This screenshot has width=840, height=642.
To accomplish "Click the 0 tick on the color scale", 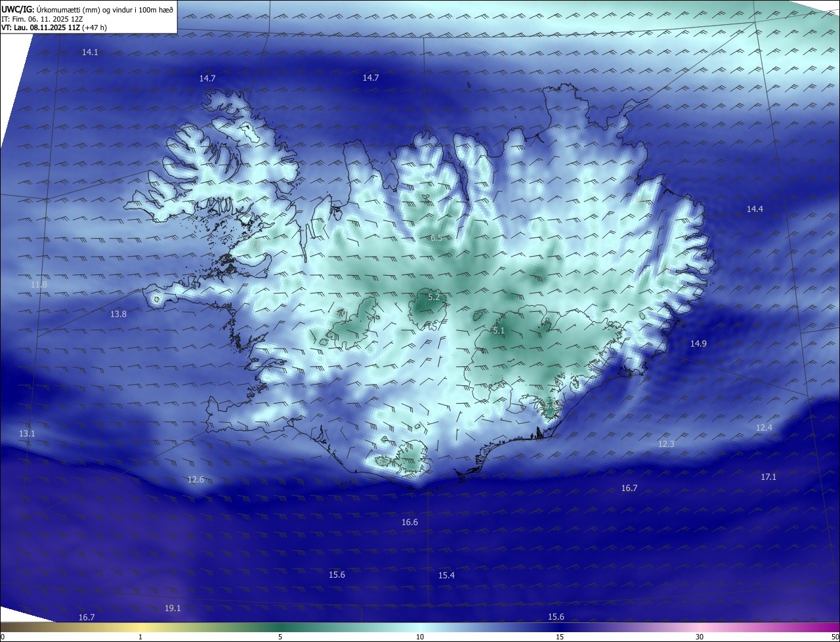I will tap(2, 637).
